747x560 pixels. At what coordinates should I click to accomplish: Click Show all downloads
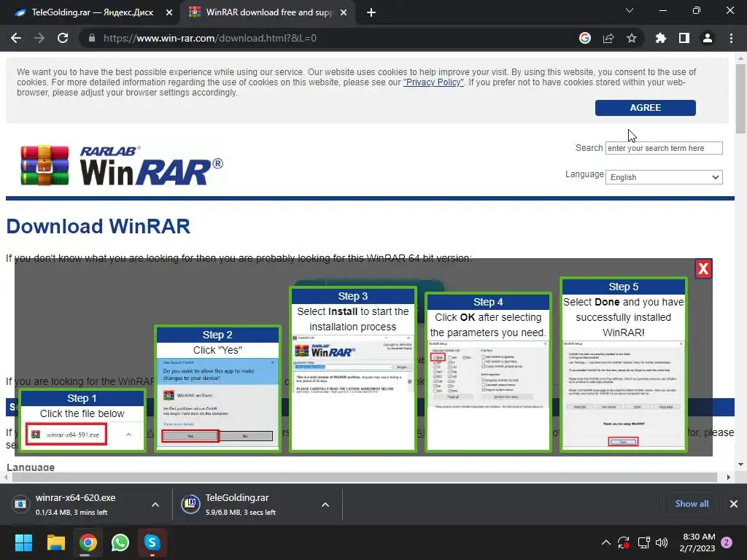[x=692, y=504]
